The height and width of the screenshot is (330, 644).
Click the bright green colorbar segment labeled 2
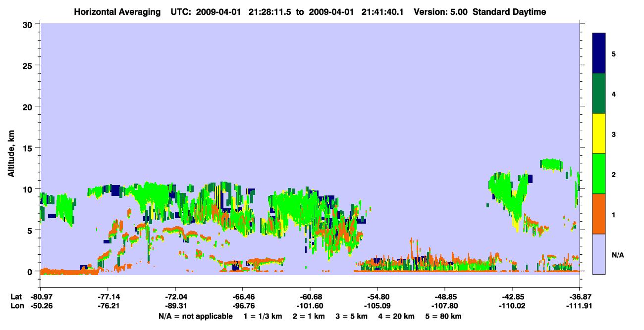click(599, 174)
